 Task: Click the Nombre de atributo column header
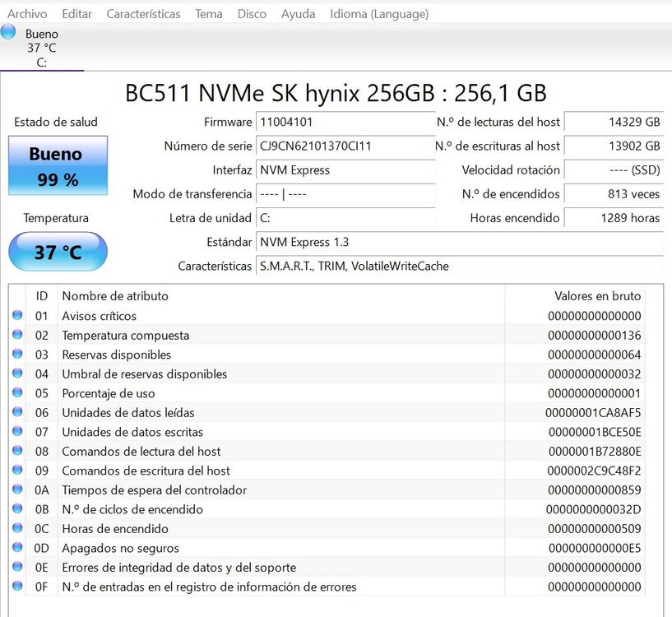[x=281, y=296]
